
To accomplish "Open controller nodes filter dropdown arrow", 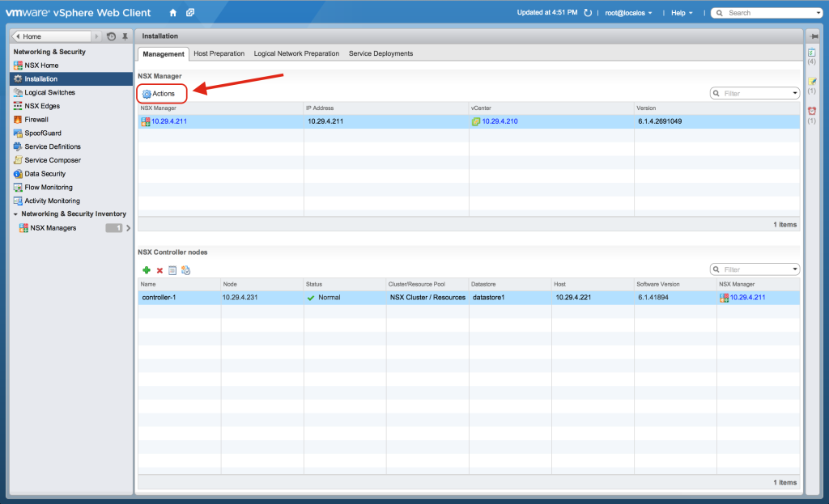I will (795, 269).
